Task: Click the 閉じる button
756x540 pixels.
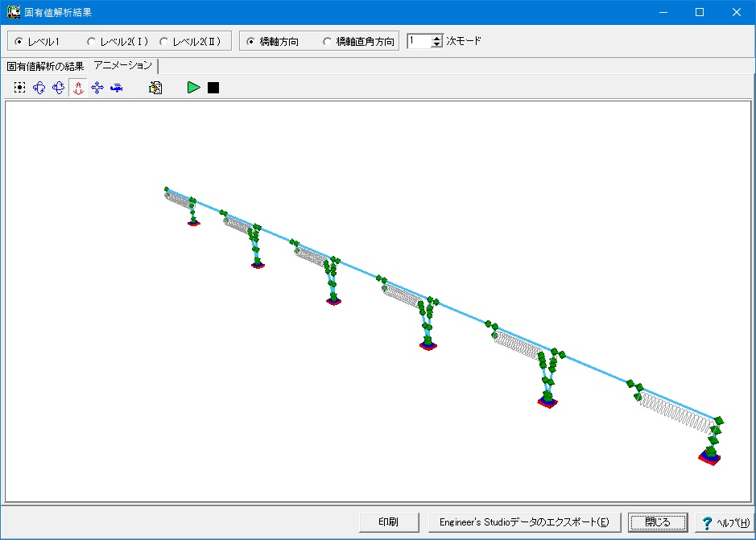Action: point(658,522)
